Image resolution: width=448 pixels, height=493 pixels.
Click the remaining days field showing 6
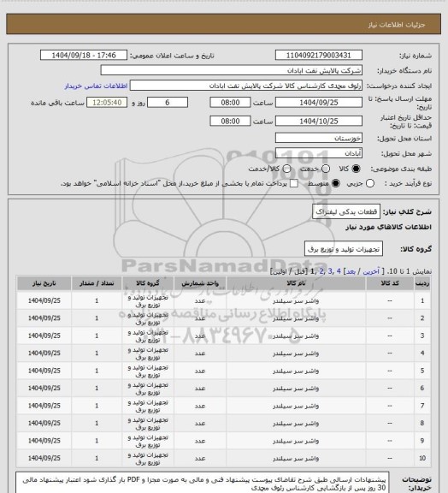168,103
